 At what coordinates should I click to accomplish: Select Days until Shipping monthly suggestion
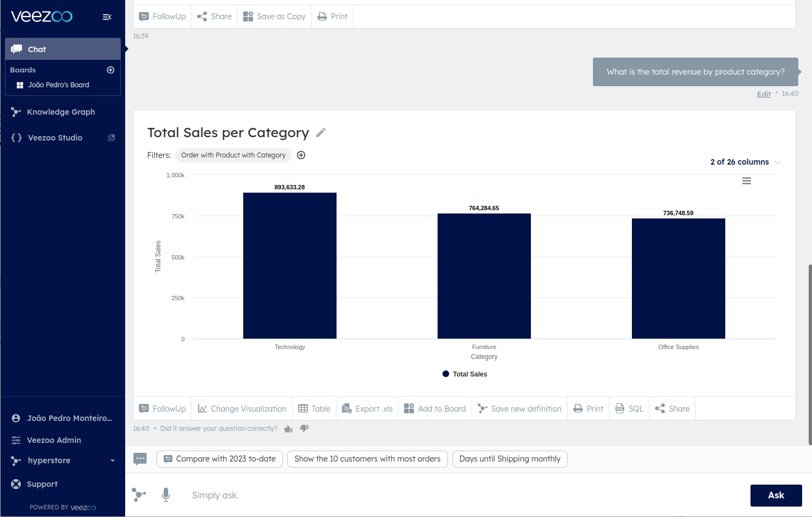(x=509, y=459)
